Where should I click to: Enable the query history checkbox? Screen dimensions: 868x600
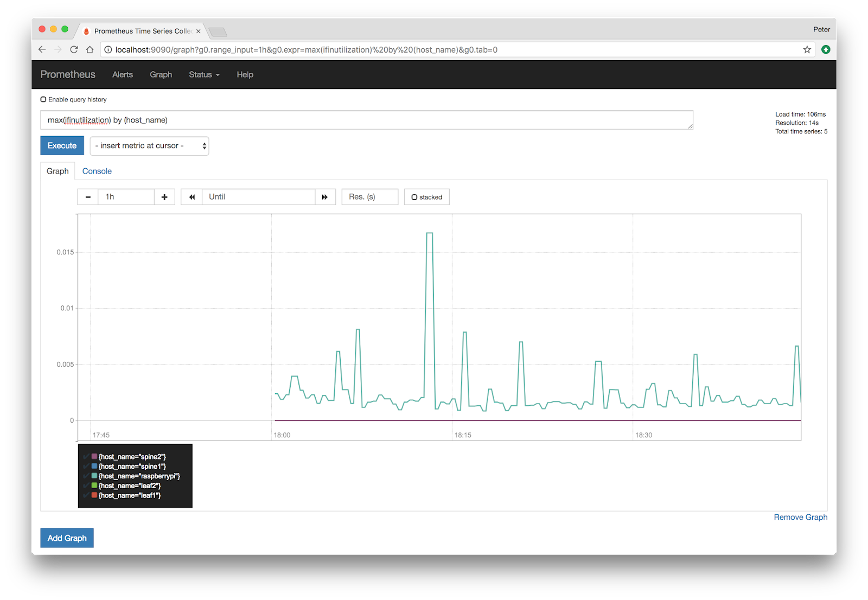click(43, 99)
